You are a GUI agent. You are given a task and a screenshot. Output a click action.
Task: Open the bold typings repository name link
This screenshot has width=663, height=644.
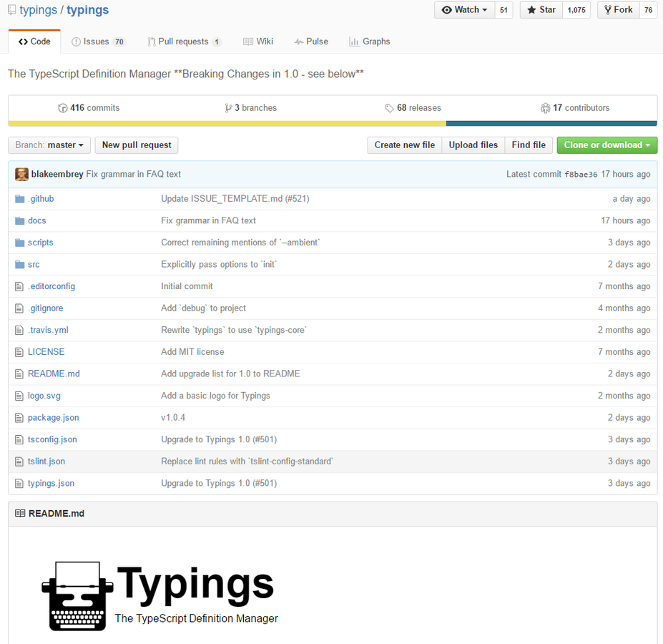(x=87, y=10)
